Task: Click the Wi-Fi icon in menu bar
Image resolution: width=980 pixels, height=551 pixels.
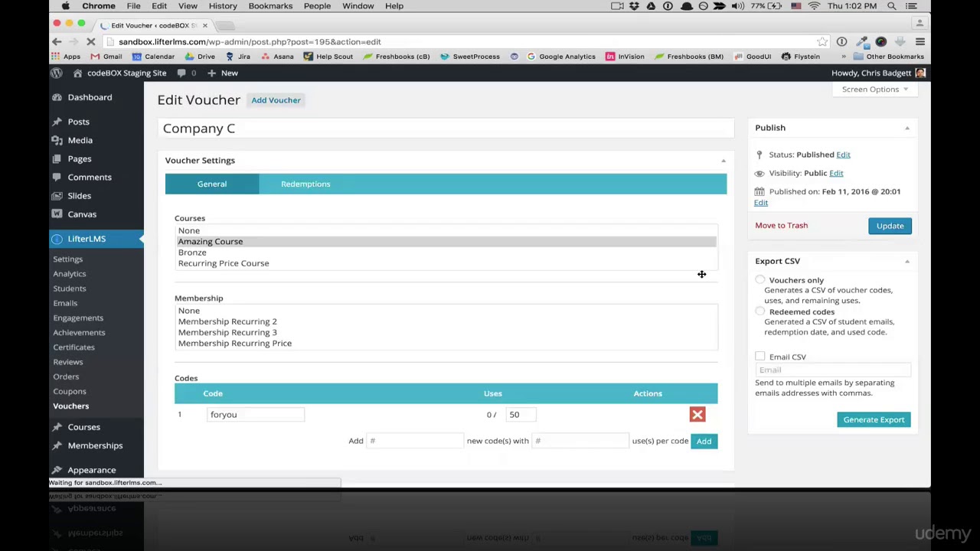Action: 813,6
